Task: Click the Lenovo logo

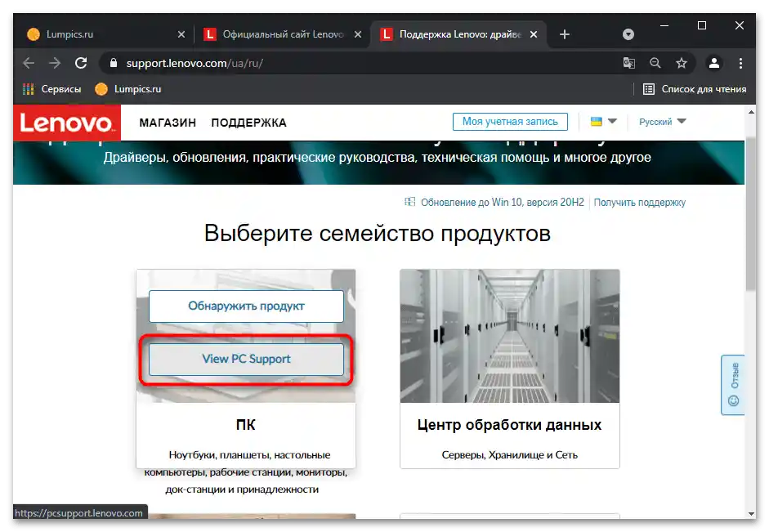Action: [67, 123]
